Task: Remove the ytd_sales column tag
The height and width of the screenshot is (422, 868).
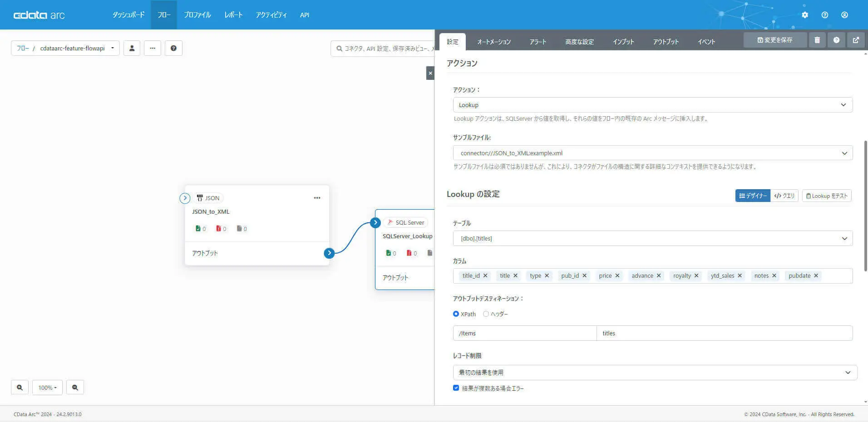Action: tap(740, 275)
